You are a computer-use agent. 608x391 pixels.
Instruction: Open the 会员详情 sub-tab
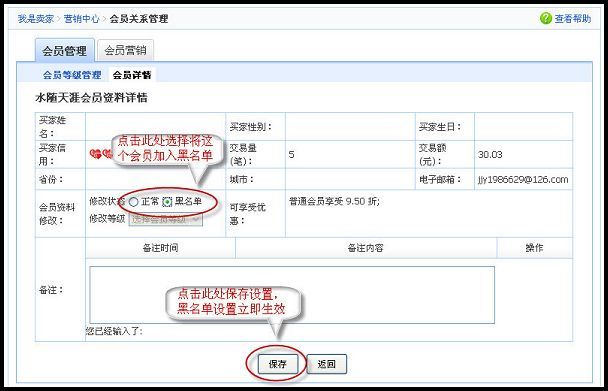click(x=132, y=75)
